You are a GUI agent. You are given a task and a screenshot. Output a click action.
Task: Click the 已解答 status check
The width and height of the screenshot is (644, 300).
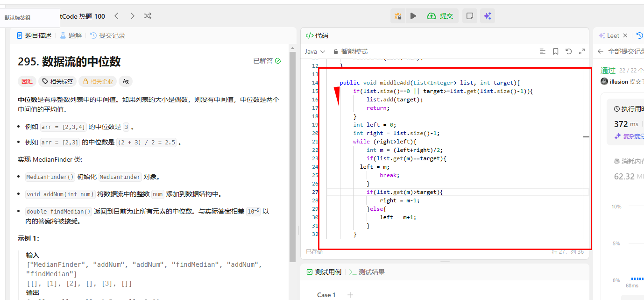(267, 61)
